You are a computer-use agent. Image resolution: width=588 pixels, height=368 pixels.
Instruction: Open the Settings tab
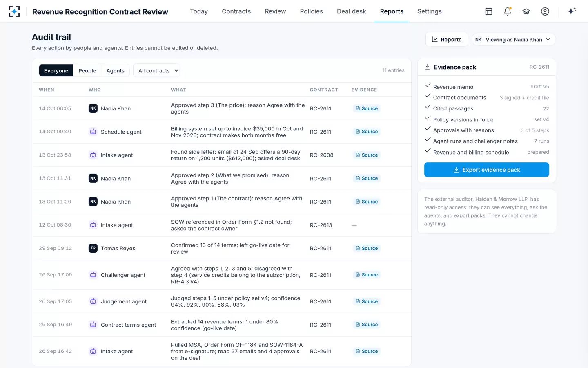coord(430,11)
